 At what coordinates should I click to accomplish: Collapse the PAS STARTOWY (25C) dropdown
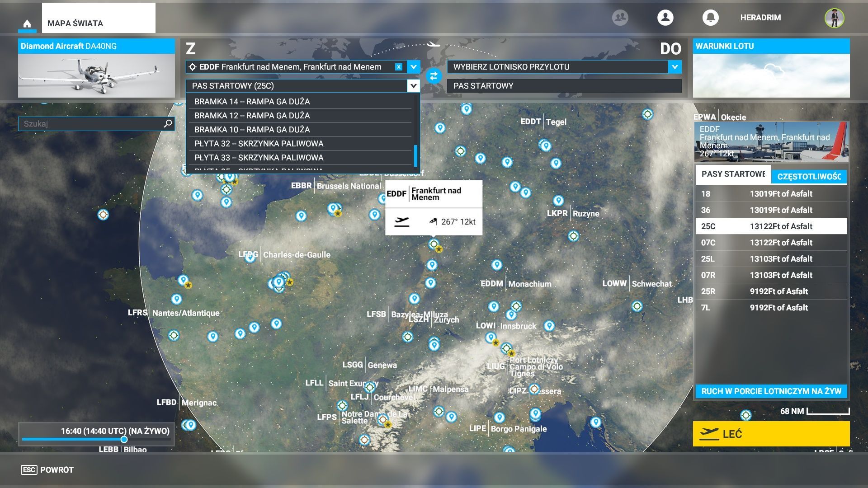(413, 86)
